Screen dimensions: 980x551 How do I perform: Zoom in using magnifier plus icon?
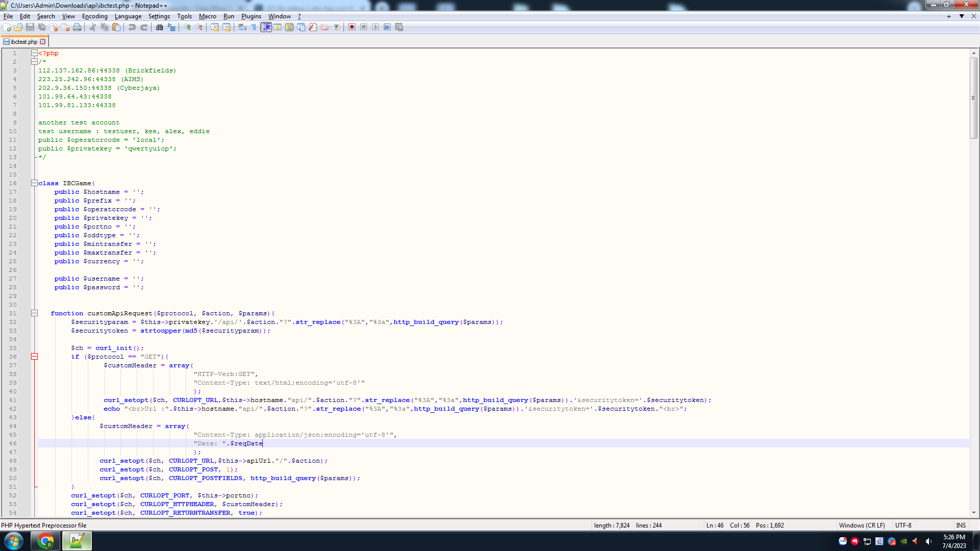coord(187,27)
